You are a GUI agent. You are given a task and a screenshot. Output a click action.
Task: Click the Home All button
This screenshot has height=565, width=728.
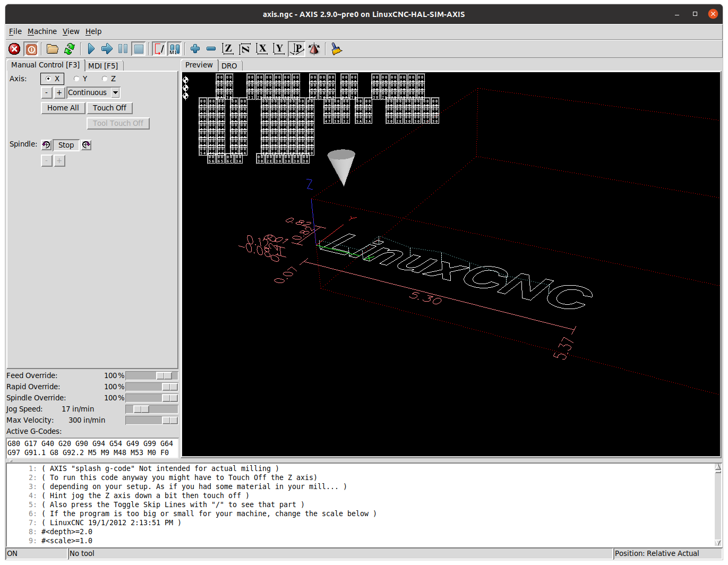point(63,108)
